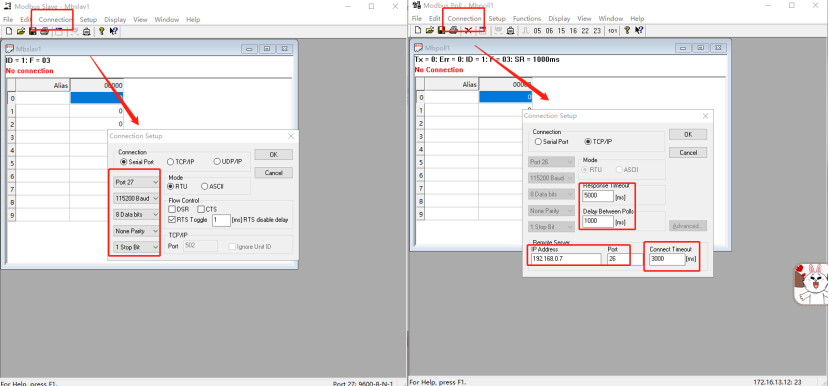829x386 pixels.
Task: Click the IP Address field showing 192.168.0.7
Action: [x=567, y=259]
